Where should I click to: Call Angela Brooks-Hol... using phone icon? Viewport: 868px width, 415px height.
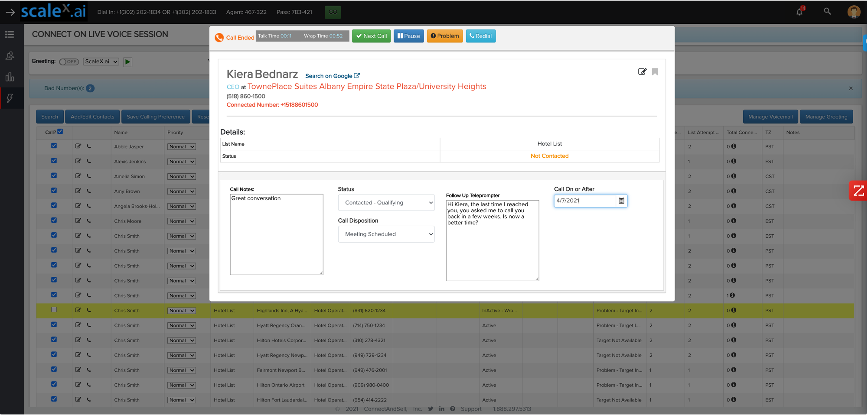click(88, 206)
